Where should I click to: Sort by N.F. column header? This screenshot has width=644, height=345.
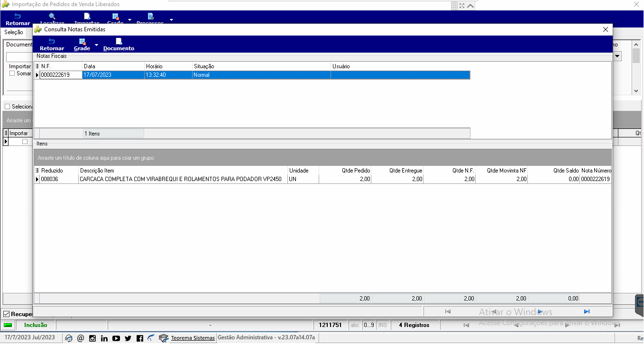pyautogui.click(x=61, y=66)
